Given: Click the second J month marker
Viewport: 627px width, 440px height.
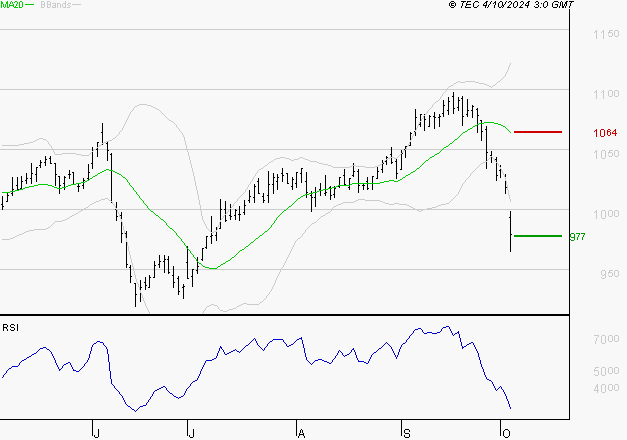Looking at the screenshot, I should (192, 434).
